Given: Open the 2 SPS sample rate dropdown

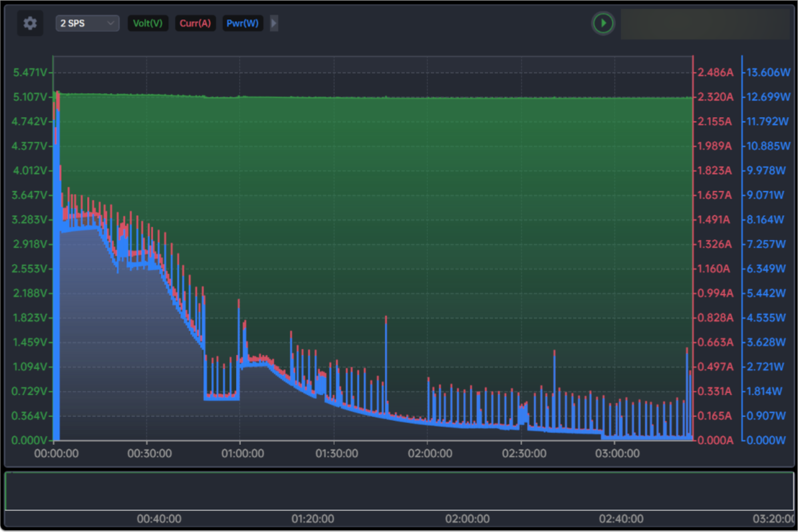Looking at the screenshot, I should (88, 23).
